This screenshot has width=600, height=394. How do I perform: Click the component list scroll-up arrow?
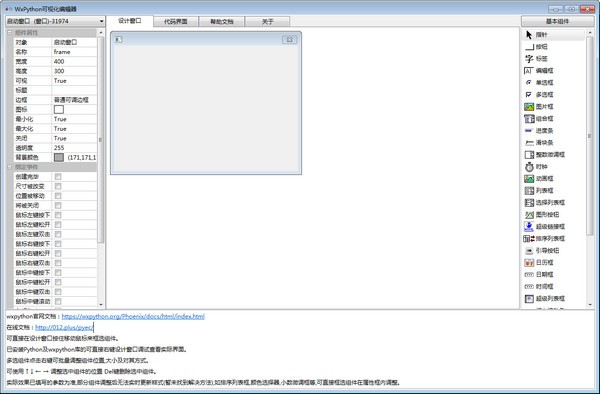(590, 33)
